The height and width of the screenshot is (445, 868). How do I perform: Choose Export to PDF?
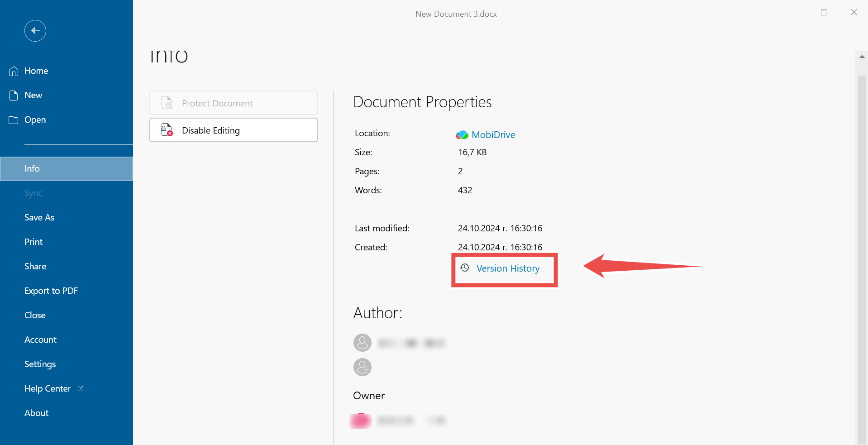[67, 291]
